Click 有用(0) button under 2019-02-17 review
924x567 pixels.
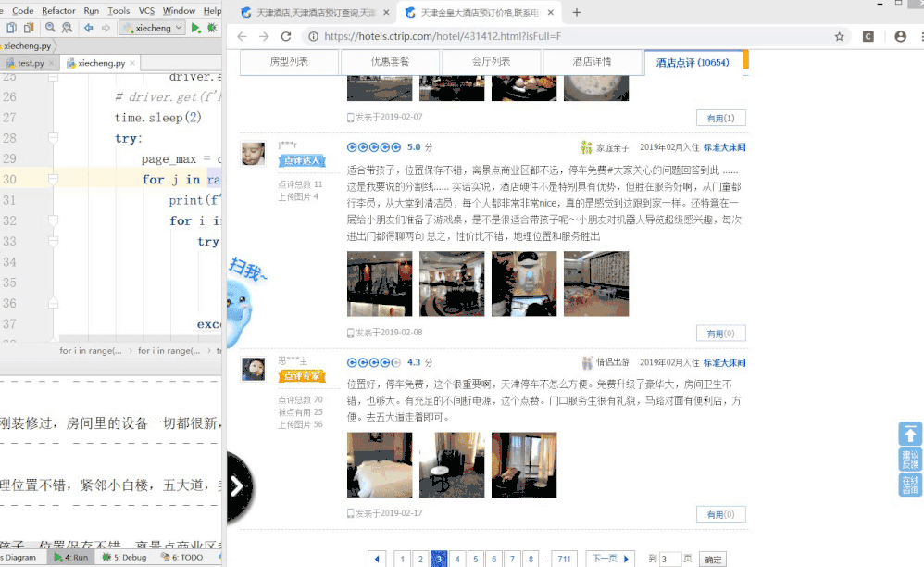720,514
